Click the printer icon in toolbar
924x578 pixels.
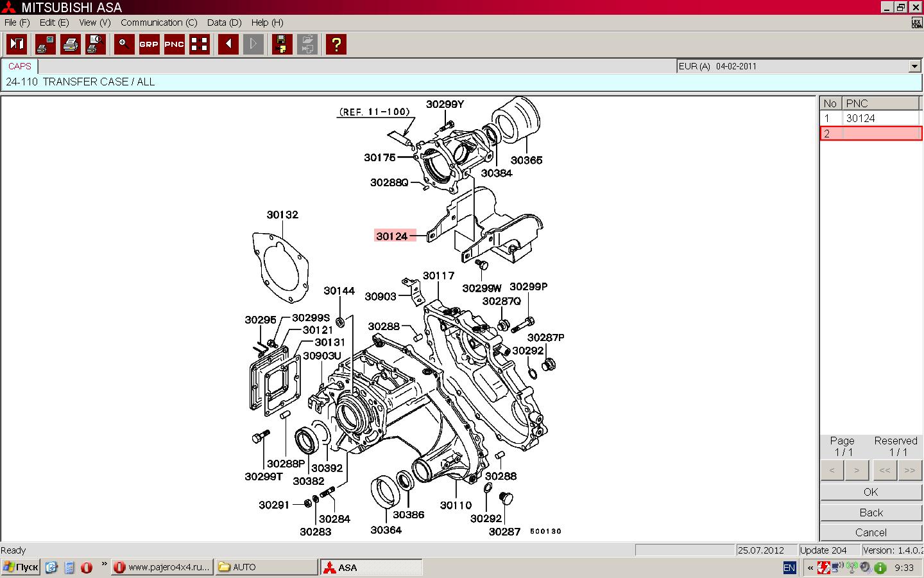tap(71, 44)
